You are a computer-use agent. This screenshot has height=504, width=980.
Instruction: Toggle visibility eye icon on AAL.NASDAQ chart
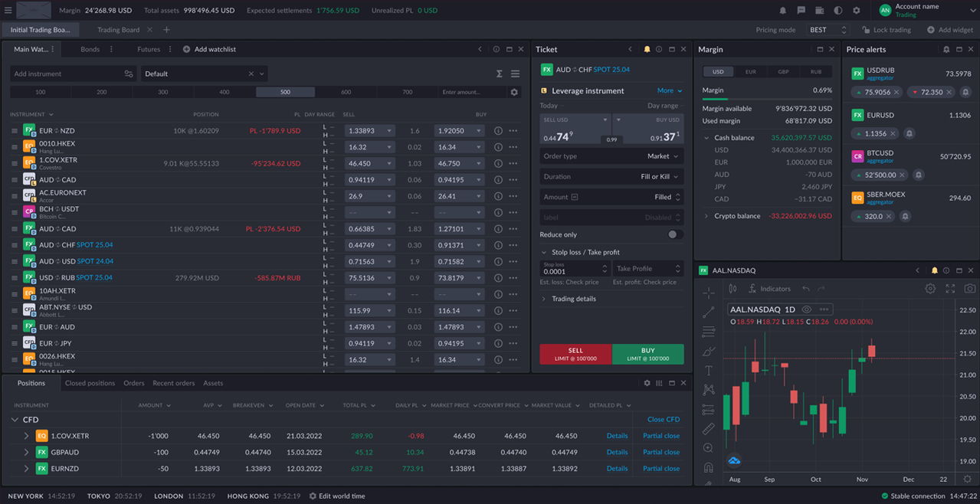pyautogui.click(x=806, y=309)
